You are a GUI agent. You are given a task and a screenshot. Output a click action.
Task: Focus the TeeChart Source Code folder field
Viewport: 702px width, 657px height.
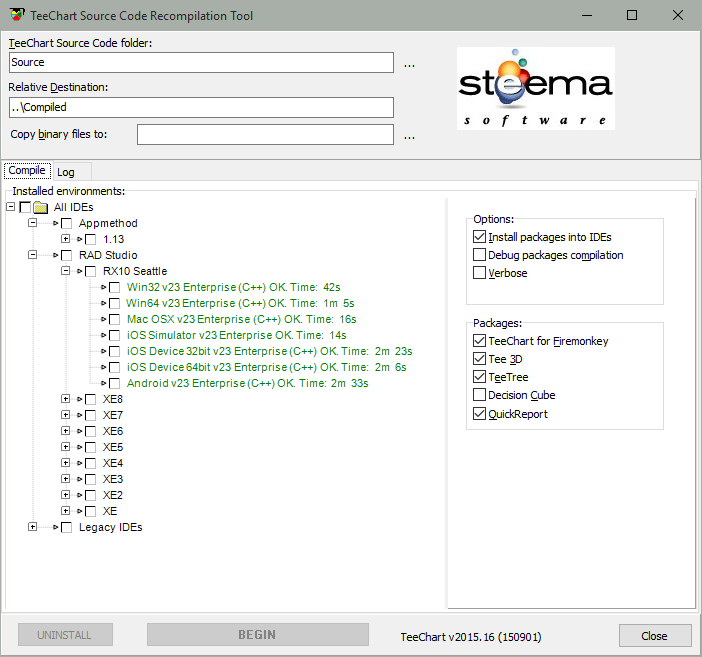[x=201, y=62]
